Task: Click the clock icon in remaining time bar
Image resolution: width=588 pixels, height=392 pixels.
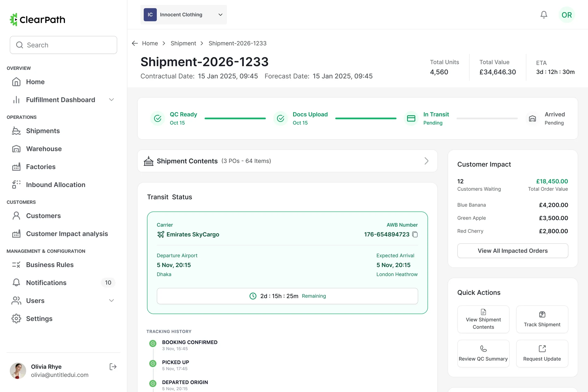Action: point(253,296)
